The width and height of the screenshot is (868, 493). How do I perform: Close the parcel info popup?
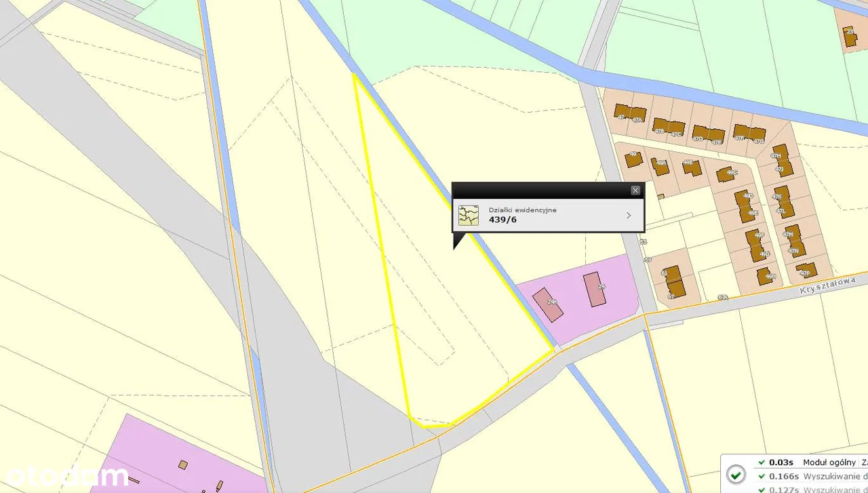coord(635,191)
